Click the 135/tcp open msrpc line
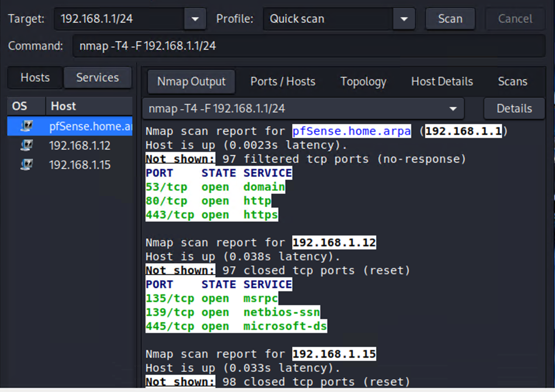555x392 pixels. [x=212, y=299]
